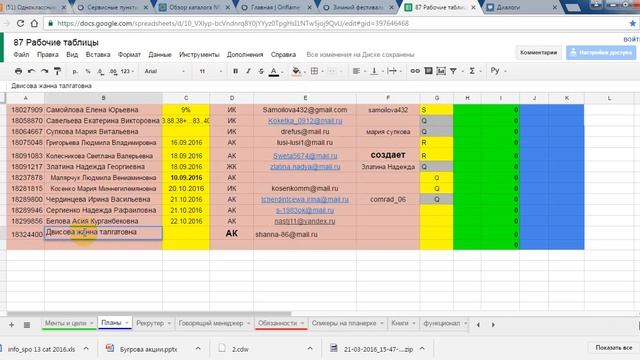The image size is (640, 360).
Task: Insert a link
Action: pos(415,71)
